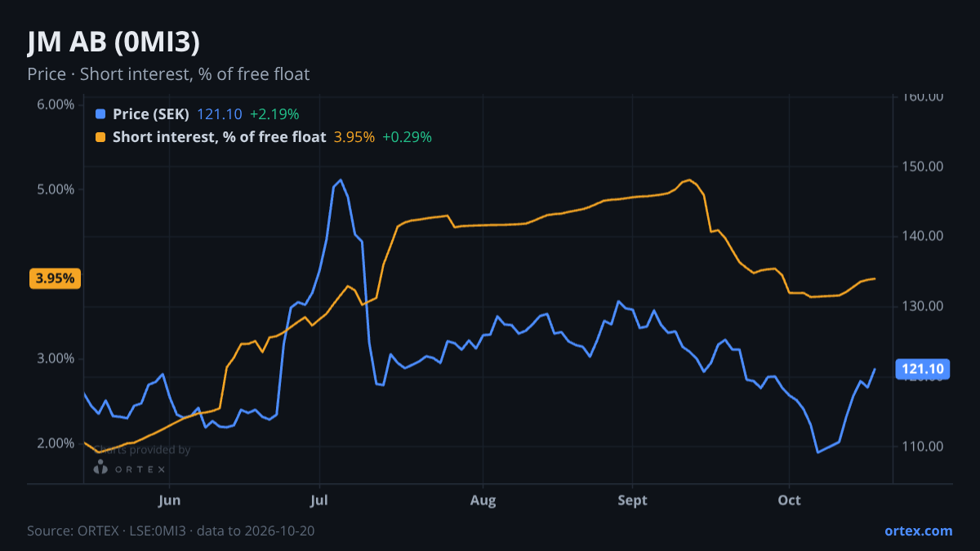
Task: Click the chart title JM AB (0MI3)
Action: 114,42
